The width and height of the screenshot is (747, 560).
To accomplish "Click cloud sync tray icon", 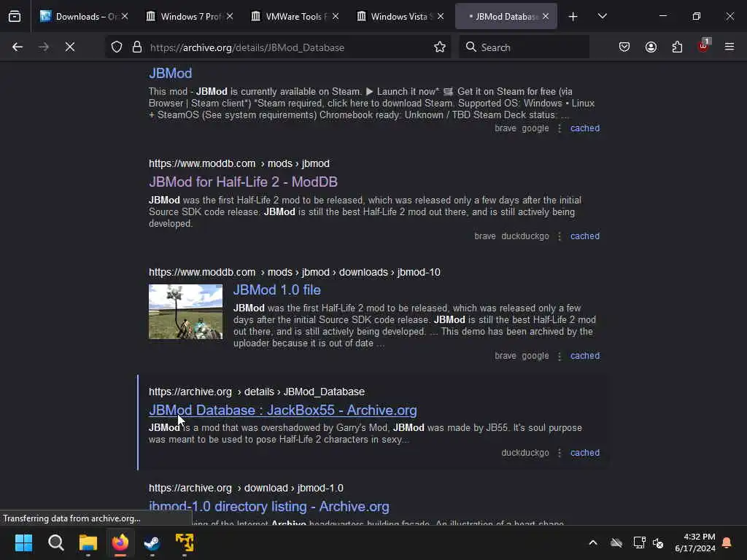I will [x=616, y=542].
